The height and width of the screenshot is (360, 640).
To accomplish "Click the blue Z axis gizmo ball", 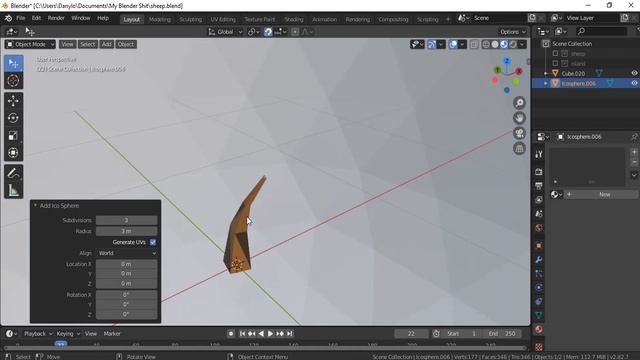I will pos(507,61).
